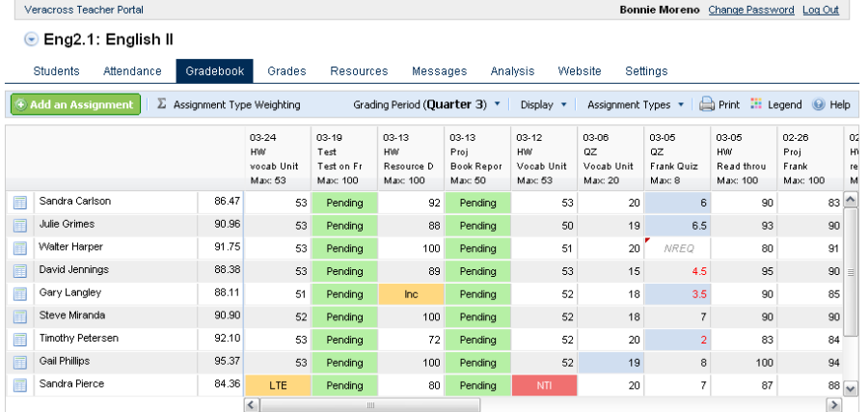Click the name Steve Miranda
The image size is (868, 412).
click(72, 316)
